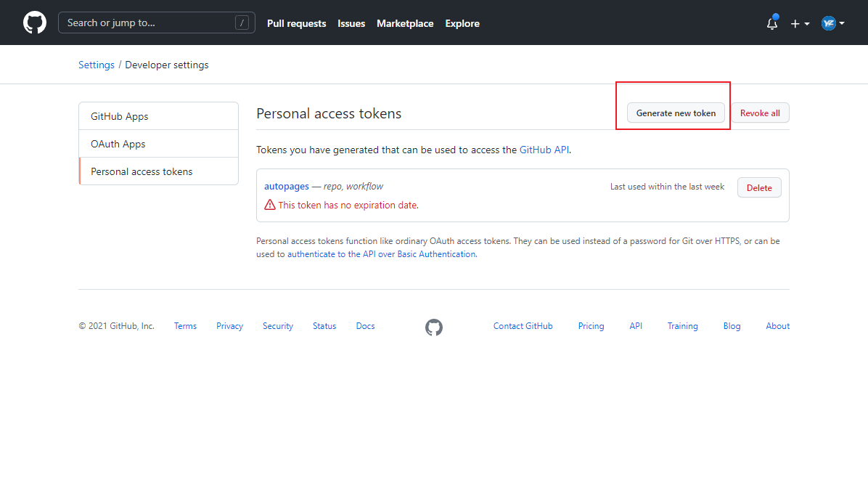Click the slash shortcut icon in search

(x=242, y=23)
